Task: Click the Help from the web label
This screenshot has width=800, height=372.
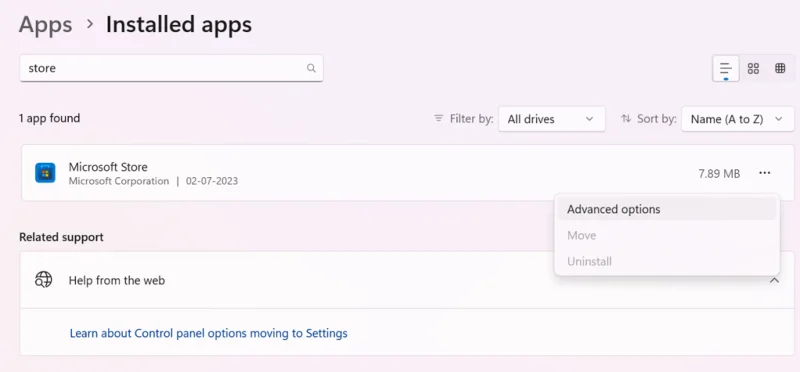Action: pyautogui.click(x=117, y=280)
